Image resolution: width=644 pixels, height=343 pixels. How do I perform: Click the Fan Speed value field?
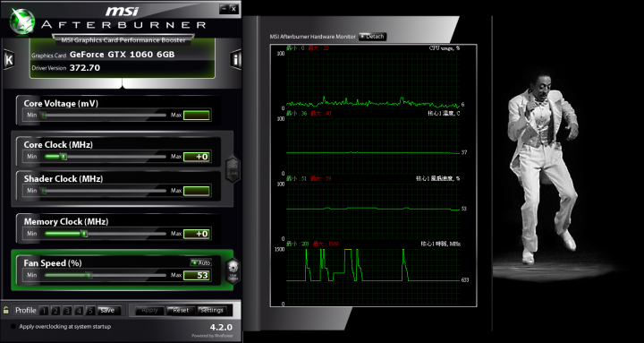197,275
